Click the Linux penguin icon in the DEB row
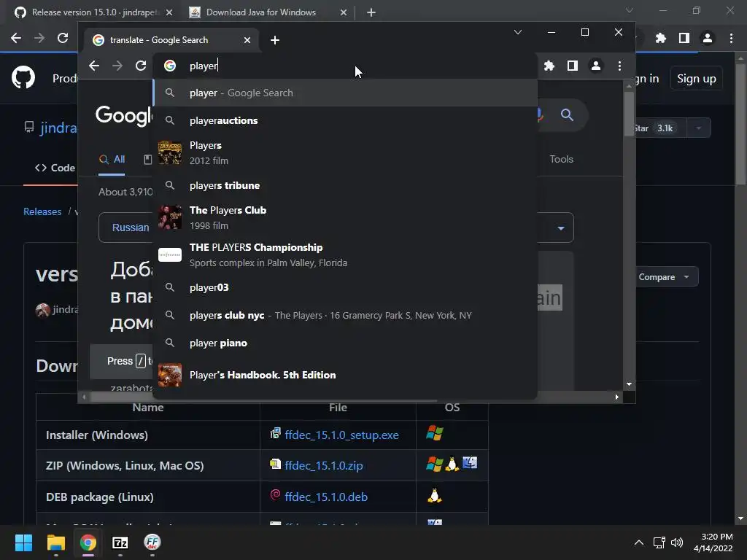This screenshot has width=747, height=560. [434, 496]
